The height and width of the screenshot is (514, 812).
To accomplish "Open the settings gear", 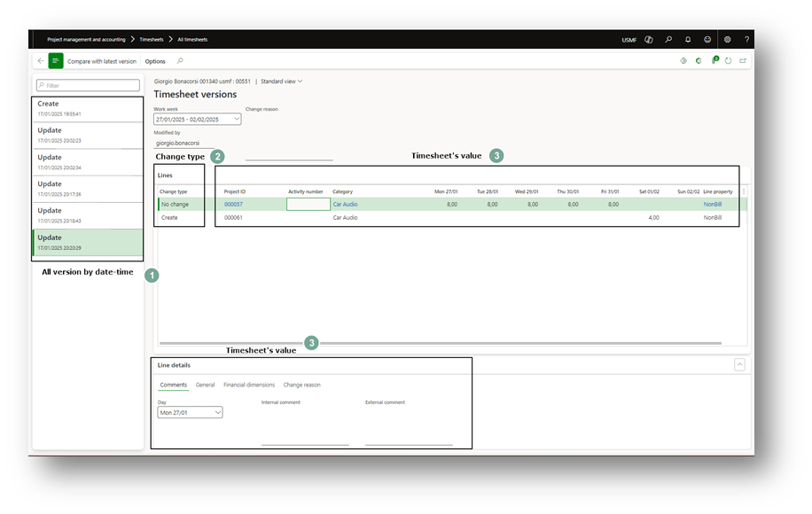I will (728, 40).
